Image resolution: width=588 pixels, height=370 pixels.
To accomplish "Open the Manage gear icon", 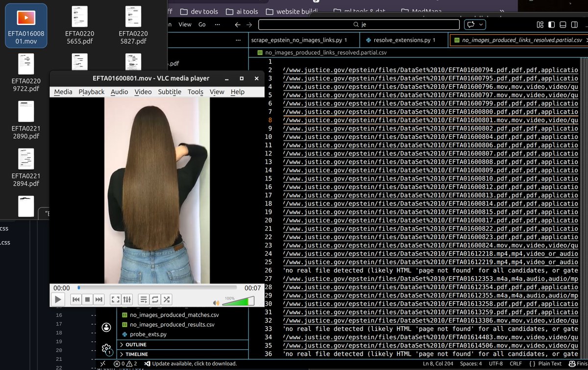I will (106, 349).
